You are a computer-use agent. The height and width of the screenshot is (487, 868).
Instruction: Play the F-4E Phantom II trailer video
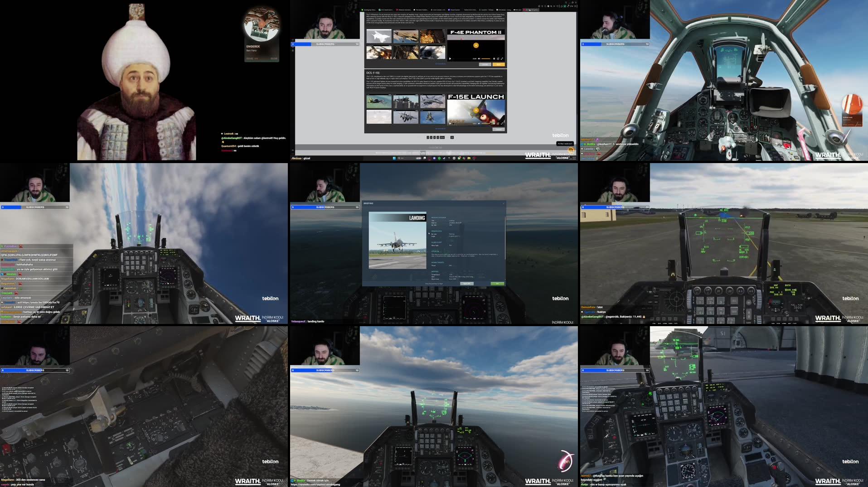pyautogui.click(x=476, y=45)
